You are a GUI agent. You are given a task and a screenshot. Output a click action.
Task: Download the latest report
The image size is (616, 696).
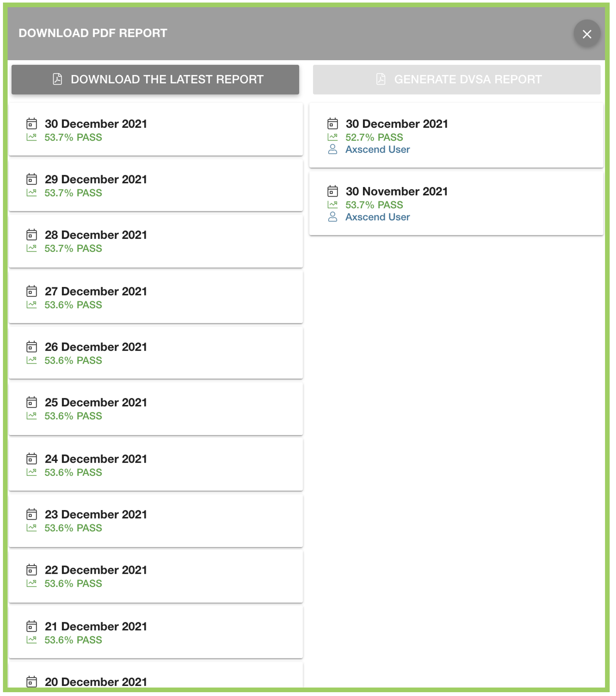(155, 80)
